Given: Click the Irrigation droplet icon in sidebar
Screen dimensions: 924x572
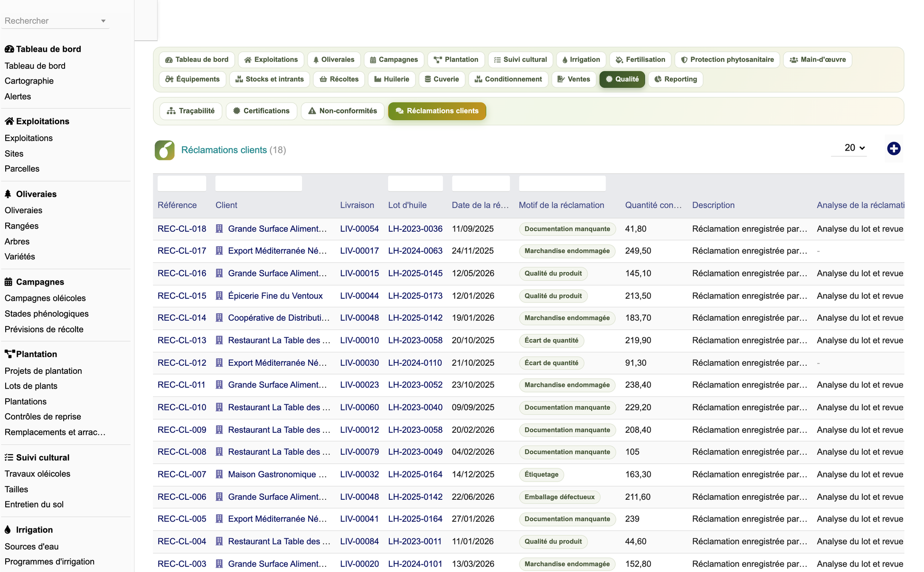Looking at the screenshot, I should pyautogui.click(x=8, y=530).
